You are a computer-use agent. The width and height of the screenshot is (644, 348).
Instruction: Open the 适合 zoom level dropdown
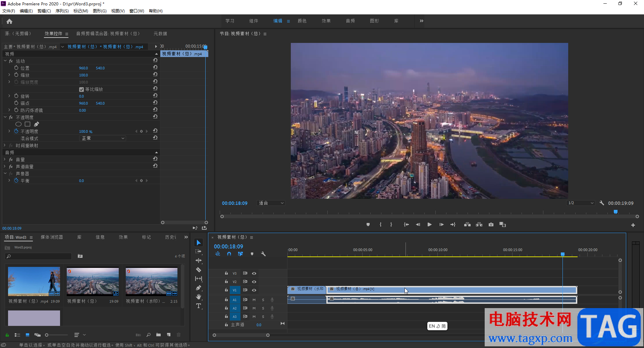(271, 203)
